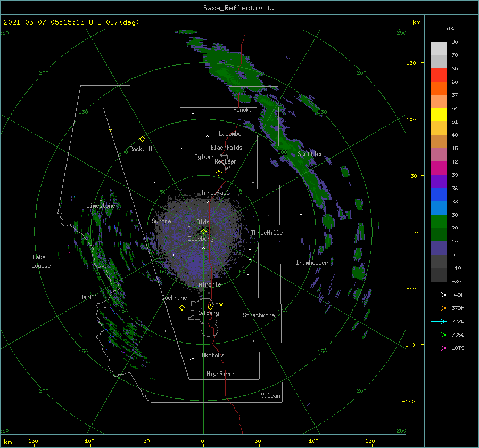Image resolution: width=479 pixels, height=448 pixels.
Task: Pick the blue 33–36 dBZ color swatch
Action: coord(439,195)
